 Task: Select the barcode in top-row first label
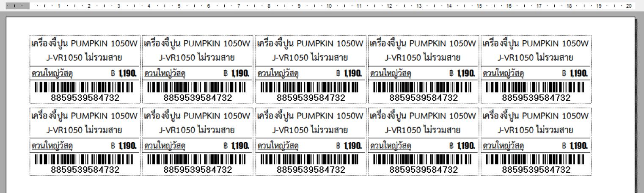point(85,87)
